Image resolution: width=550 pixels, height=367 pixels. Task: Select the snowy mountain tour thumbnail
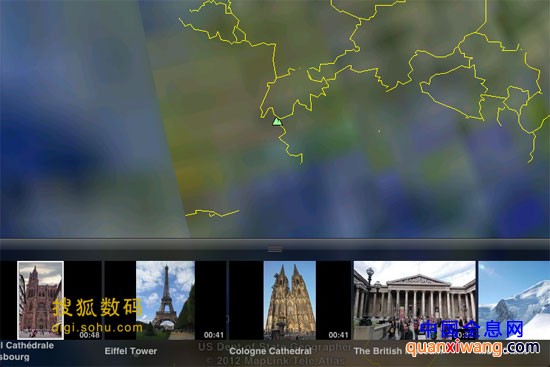tap(514, 300)
